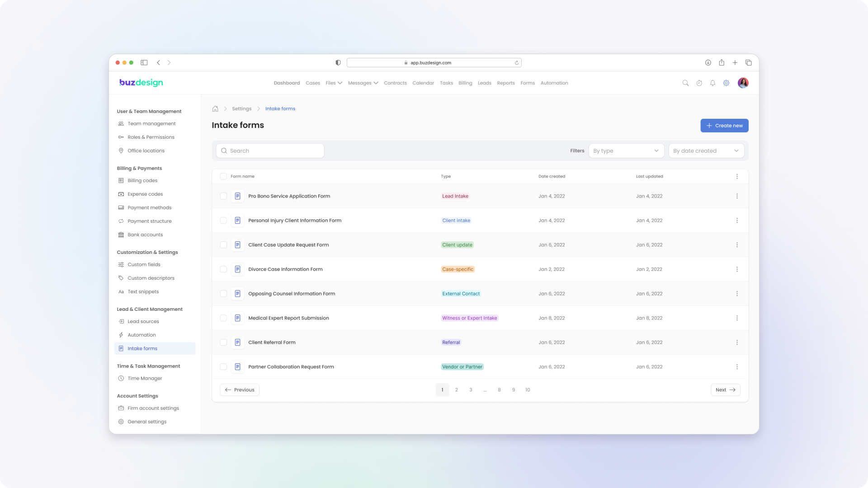
Task: Open the By type filter dropdown
Action: [x=626, y=151]
